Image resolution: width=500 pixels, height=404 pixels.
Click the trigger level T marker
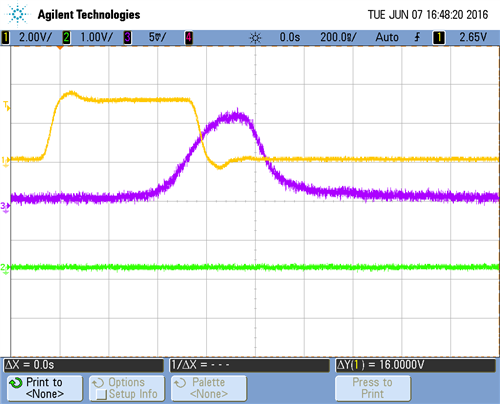click(x=6, y=106)
